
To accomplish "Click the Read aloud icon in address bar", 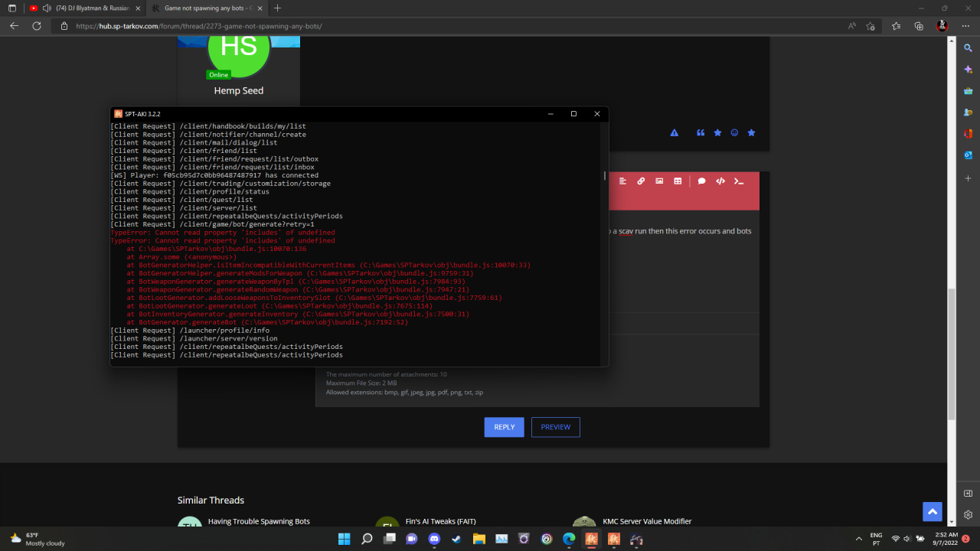I will 852,26.
